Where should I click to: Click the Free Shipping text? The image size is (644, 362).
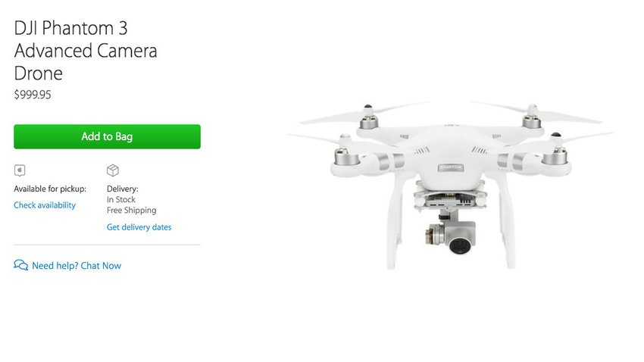[131, 210]
